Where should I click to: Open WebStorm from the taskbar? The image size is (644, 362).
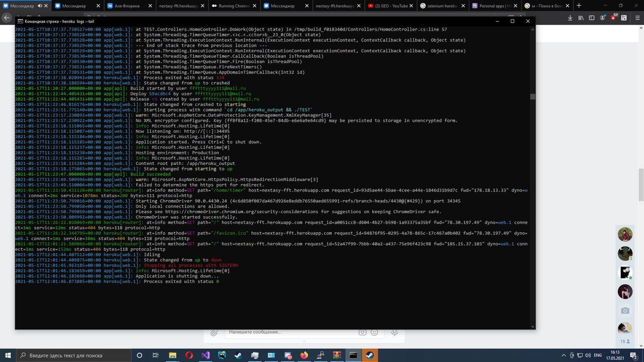coord(222,355)
